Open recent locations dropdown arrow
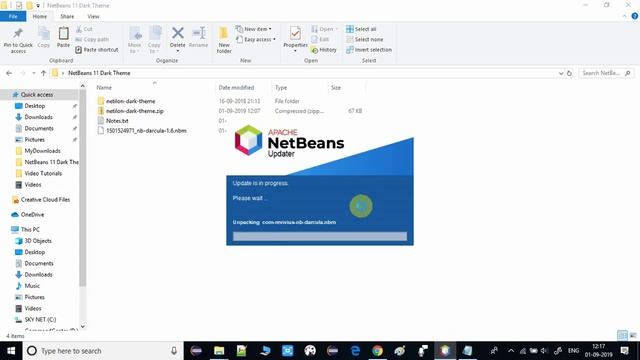The width and height of the screenshot is (640, 360). point(34,73)
